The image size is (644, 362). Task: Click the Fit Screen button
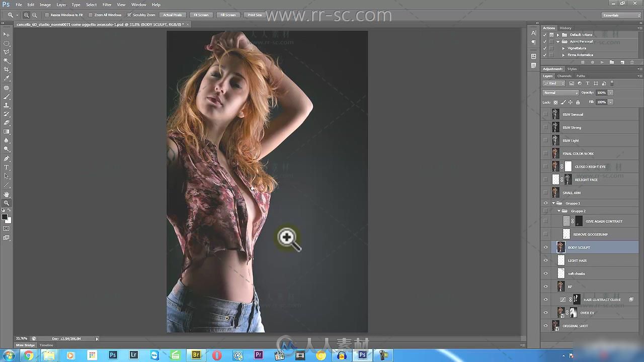[201, 15]
